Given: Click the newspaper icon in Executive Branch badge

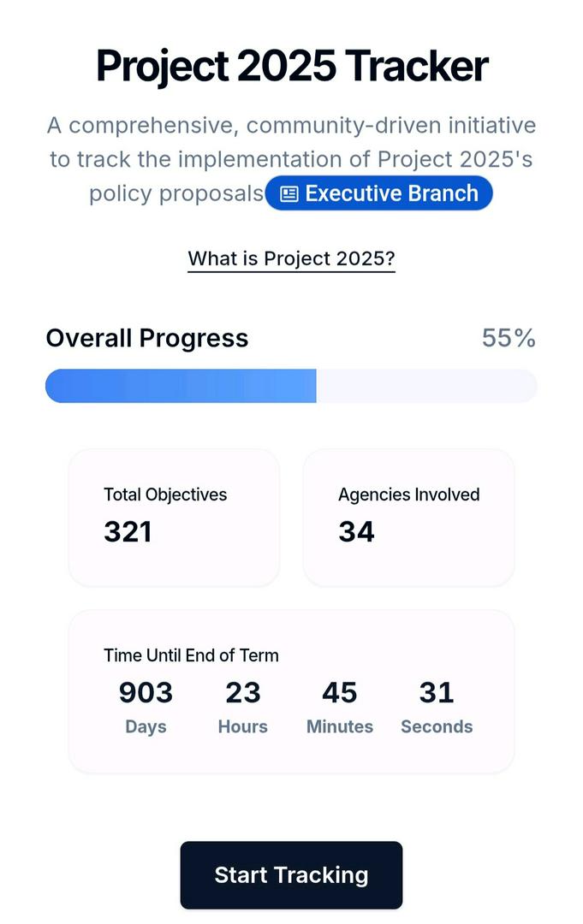Looking at the screenshot, I should pyautogui.click(x=289, y=194).
